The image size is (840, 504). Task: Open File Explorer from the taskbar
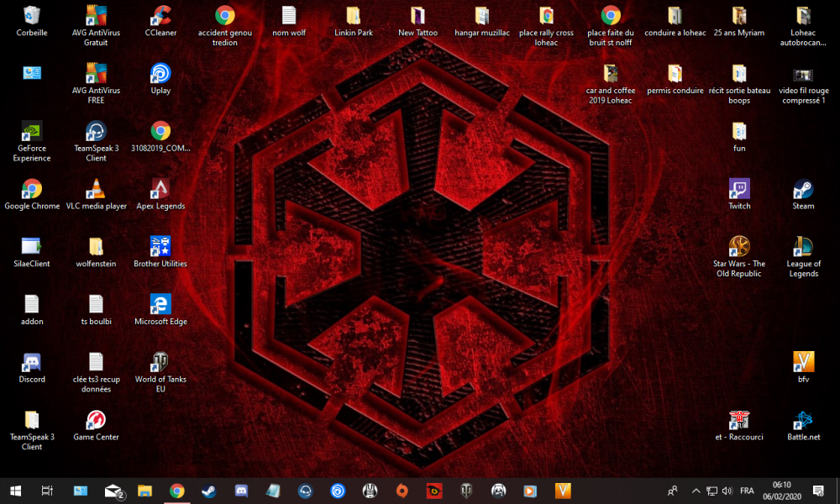pyautogui.click(x=144, y=491)
